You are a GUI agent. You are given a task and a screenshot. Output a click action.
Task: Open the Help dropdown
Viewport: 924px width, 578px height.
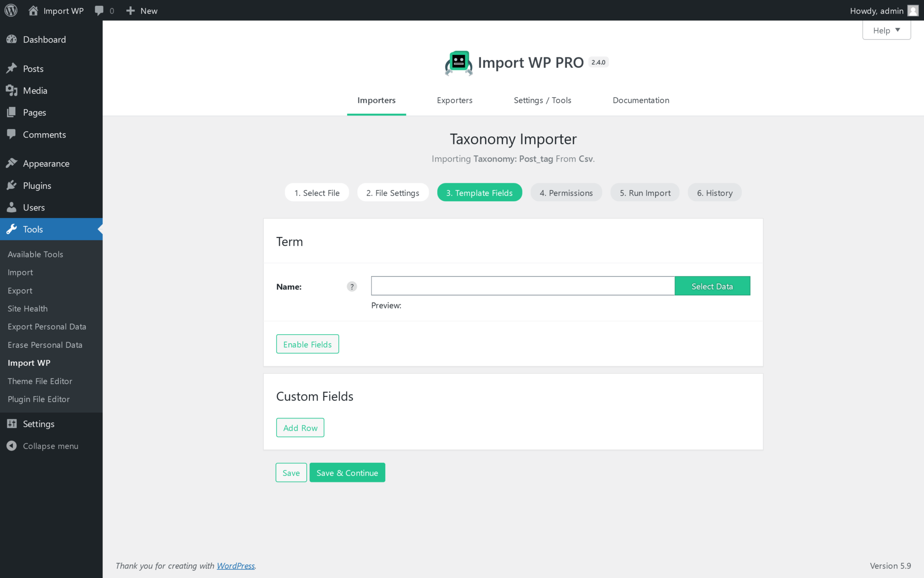coord(886,30)
